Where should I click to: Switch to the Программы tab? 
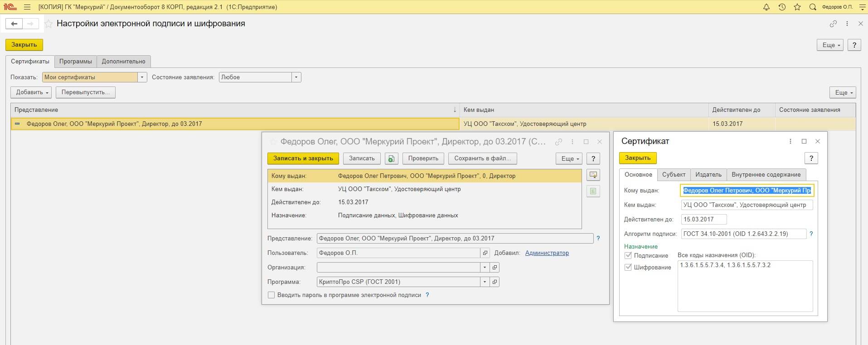[x=76, y=62]
